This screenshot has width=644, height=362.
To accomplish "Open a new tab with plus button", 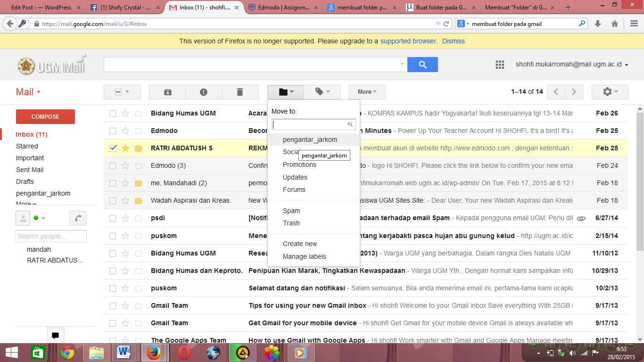I will click(x=568, y=7).
